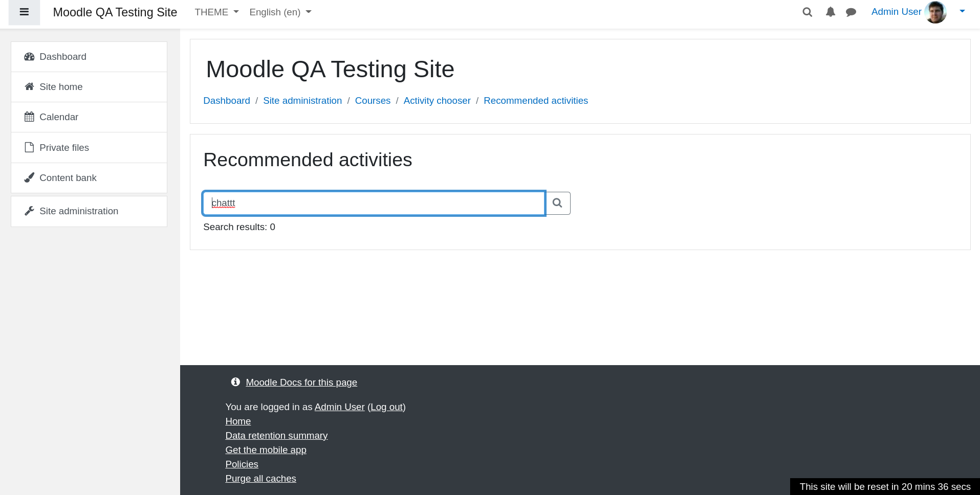The width and height of the screenshot is (980, 495).
Task: Submit search with the magnifier button
Action: 558,204
